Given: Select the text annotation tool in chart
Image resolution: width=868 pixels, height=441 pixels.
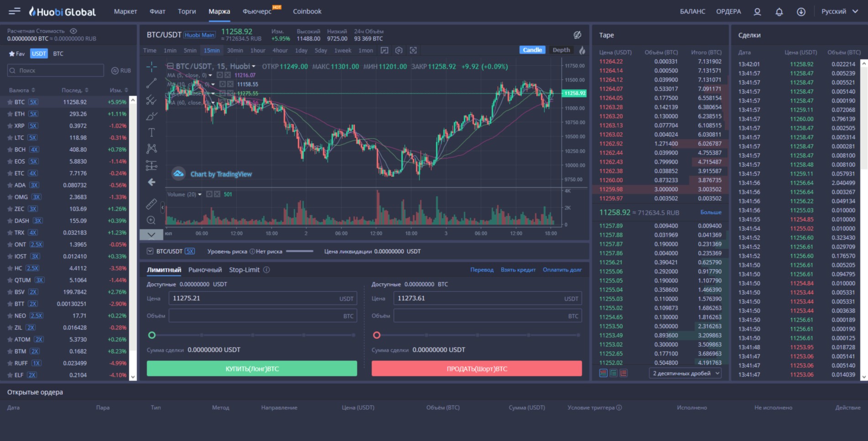Looking at the screenshot, I should coord(151,132).
